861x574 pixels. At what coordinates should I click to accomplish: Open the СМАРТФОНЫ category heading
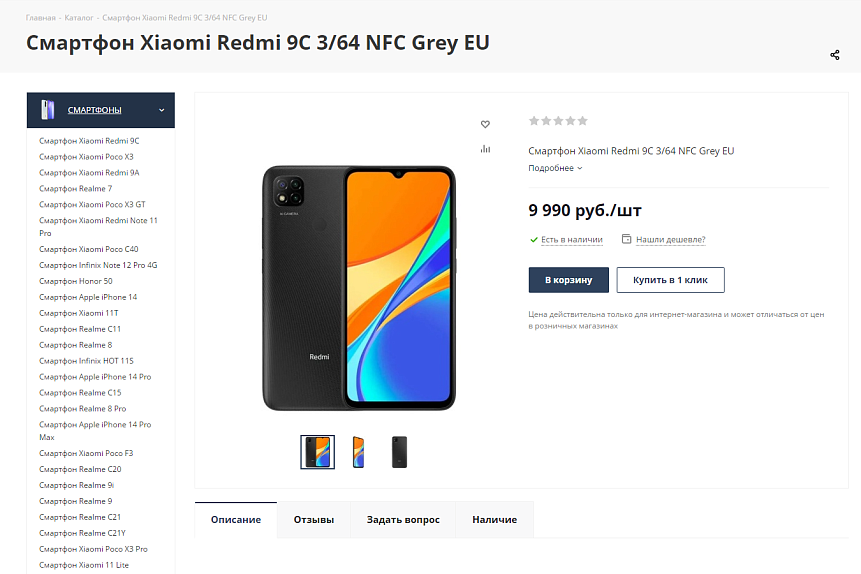94,110
